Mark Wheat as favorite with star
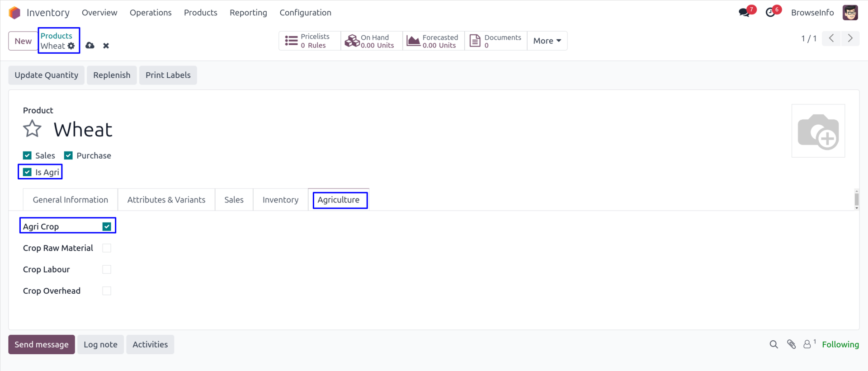868x371 pixels. point(32,129)
